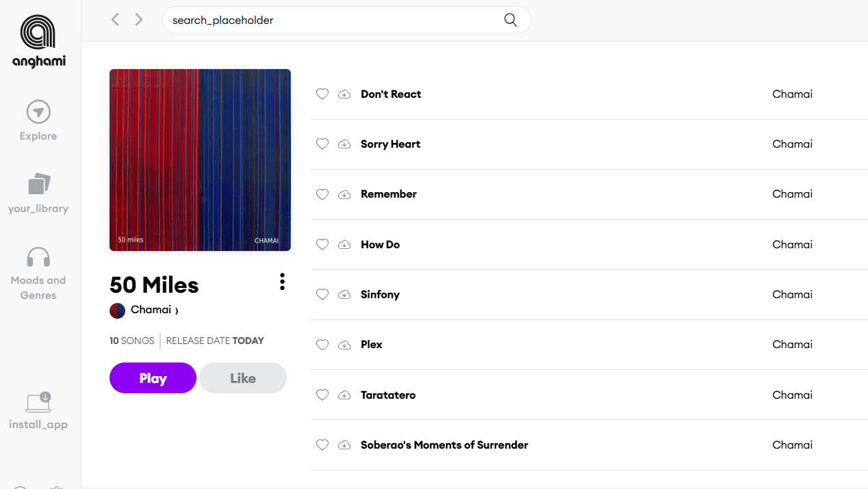
Task: Click the 50 Miles album cover
Action: (x=200, y=160)
